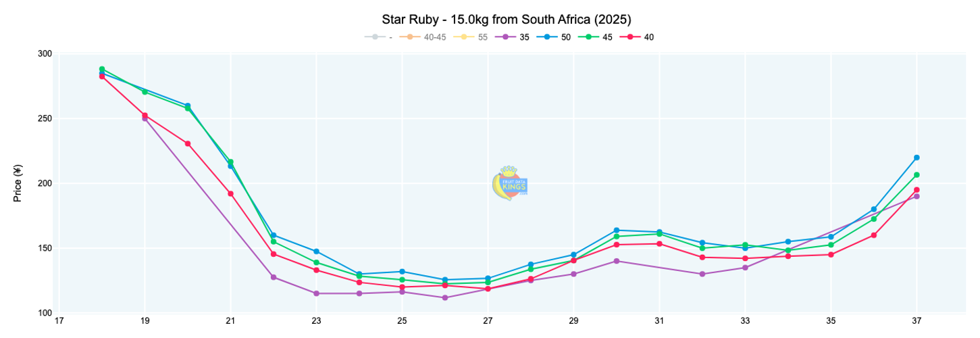980x338 pixels.
Task: Click the red 40 point at week 36
Action: point(873,235)
